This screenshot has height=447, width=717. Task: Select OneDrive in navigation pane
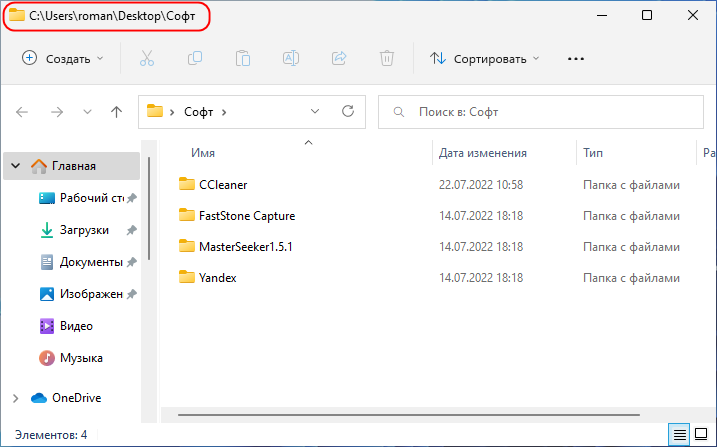click(x=66, y=398)
